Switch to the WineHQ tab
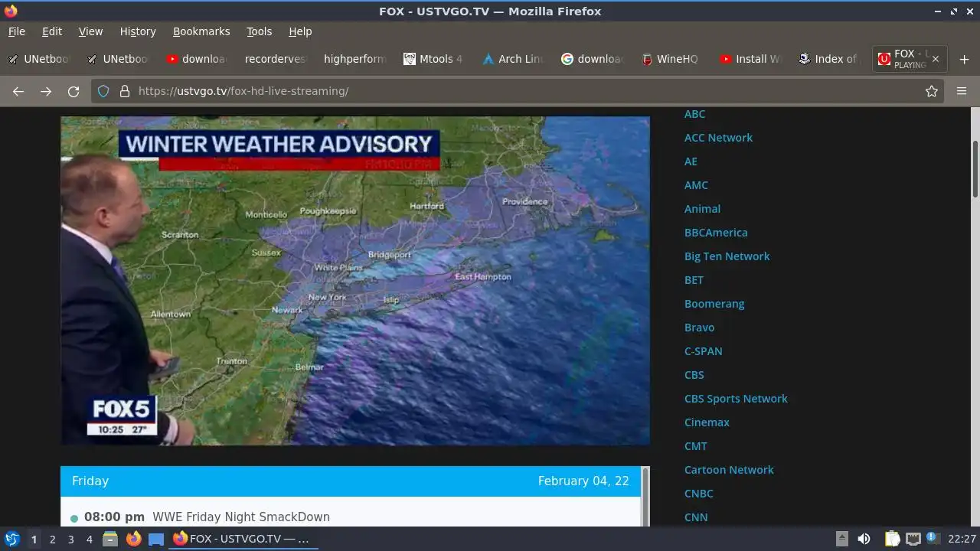Screen dimensions: 980x551 point(670,59)
